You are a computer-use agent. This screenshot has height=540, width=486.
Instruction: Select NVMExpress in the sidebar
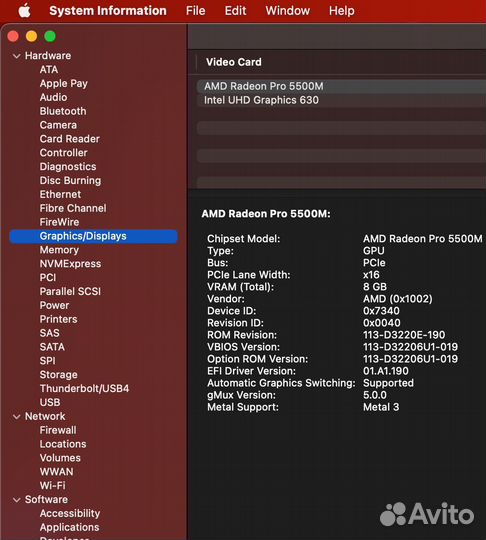70,264
